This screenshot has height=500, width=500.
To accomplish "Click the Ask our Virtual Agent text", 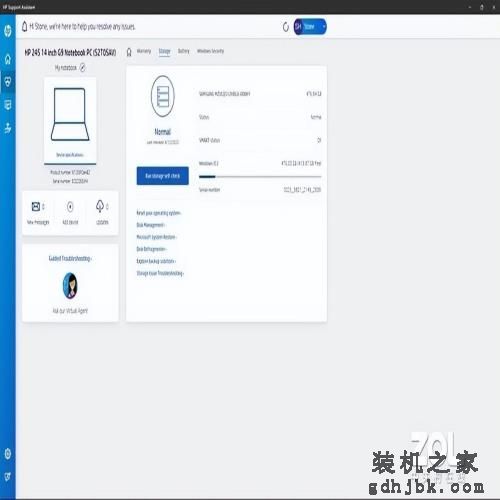I will coord(70,311).
